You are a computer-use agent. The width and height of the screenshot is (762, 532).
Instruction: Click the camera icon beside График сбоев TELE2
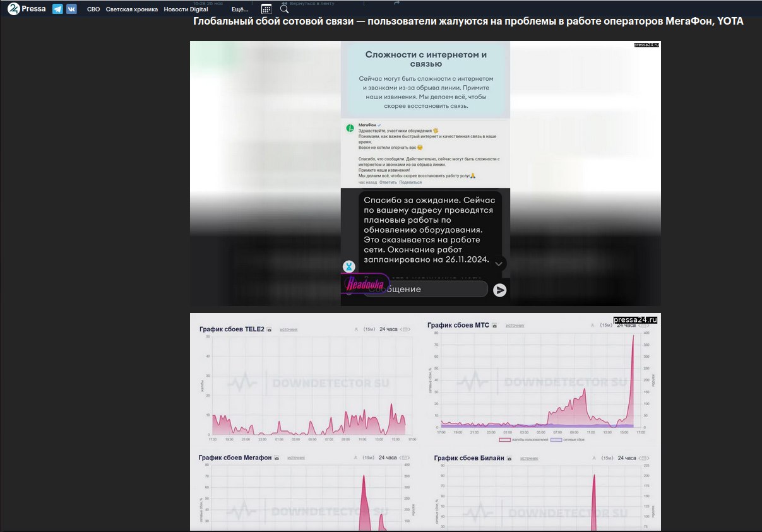(x=269, y=329)
